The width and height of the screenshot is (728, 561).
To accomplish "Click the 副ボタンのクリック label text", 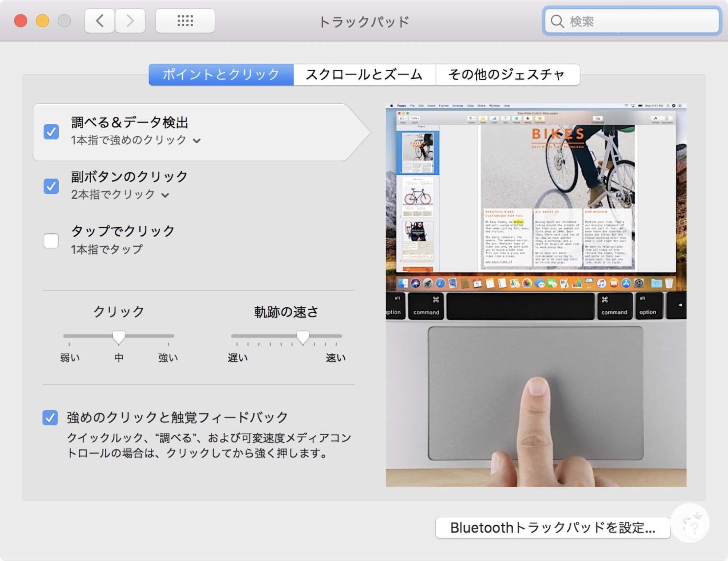I will tap(130, 177).
